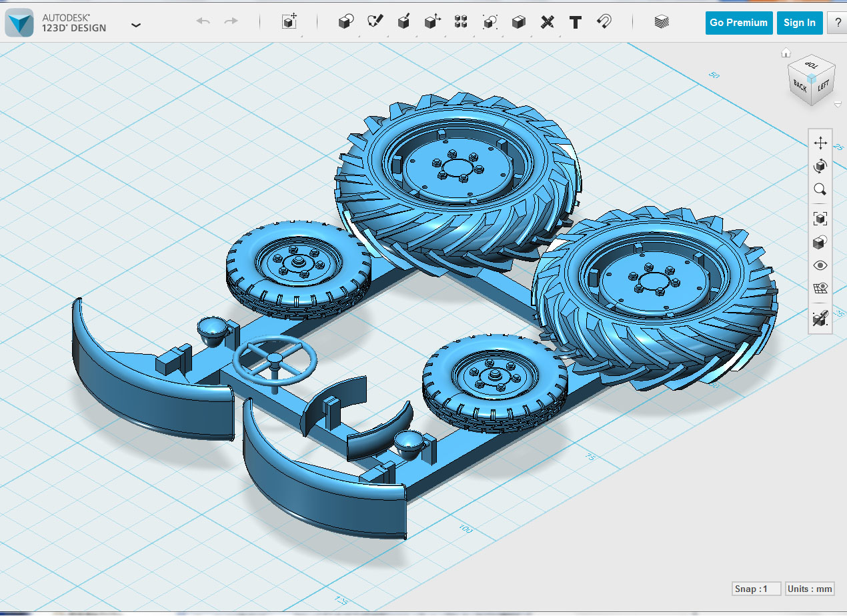Toggle snap while moving objects
The width and height of the screenshot is (847, 616).
pos(820,319)
